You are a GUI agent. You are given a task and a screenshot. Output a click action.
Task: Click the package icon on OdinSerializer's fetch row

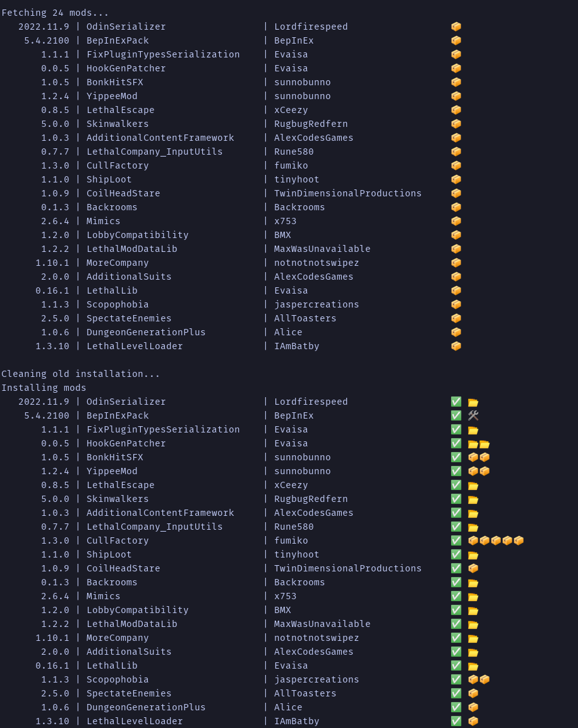456,27
